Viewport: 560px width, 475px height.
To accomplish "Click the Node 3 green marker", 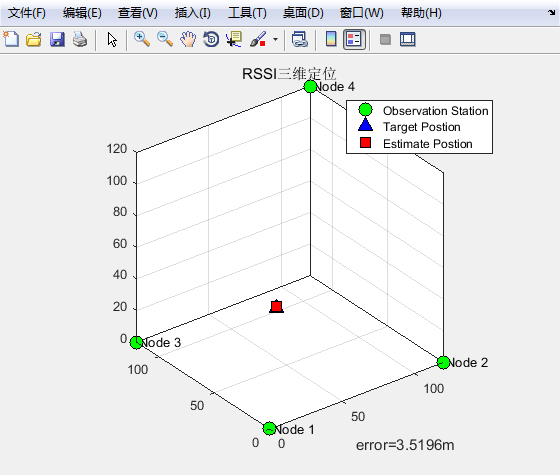I will [136, 342].
